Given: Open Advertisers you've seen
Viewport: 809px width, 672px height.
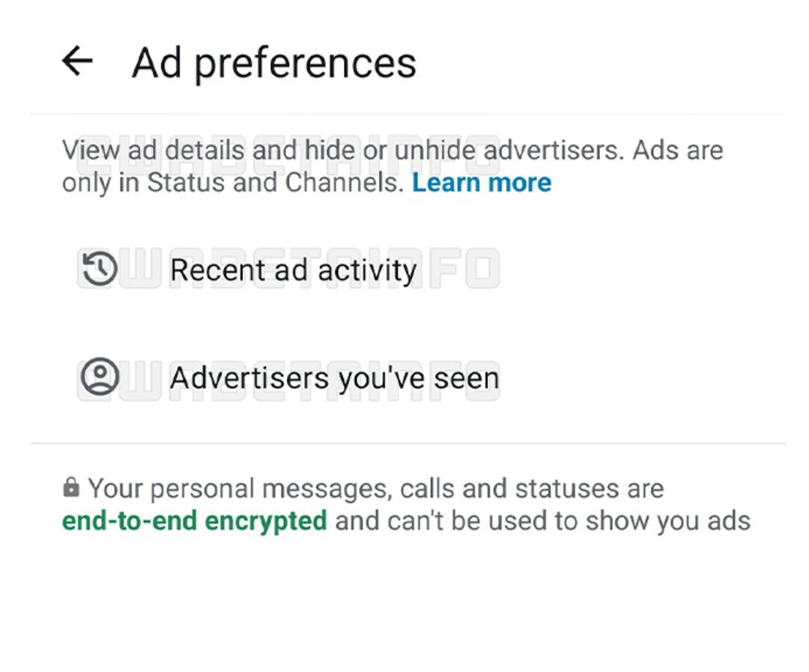Looking at the screenshot, I should coord(334,378).
